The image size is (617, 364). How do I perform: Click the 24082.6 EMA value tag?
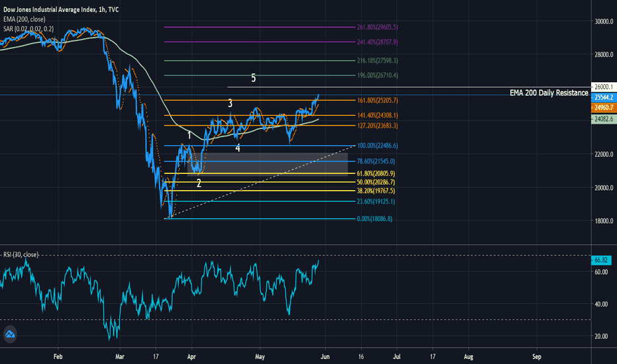pos(604,119)
